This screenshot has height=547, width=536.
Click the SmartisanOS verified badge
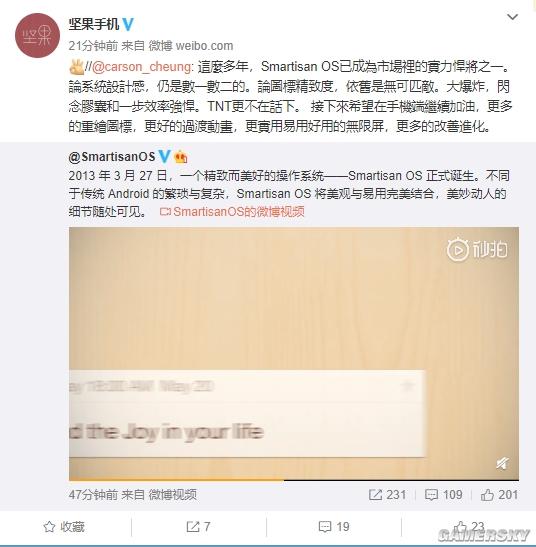(164, 156)
